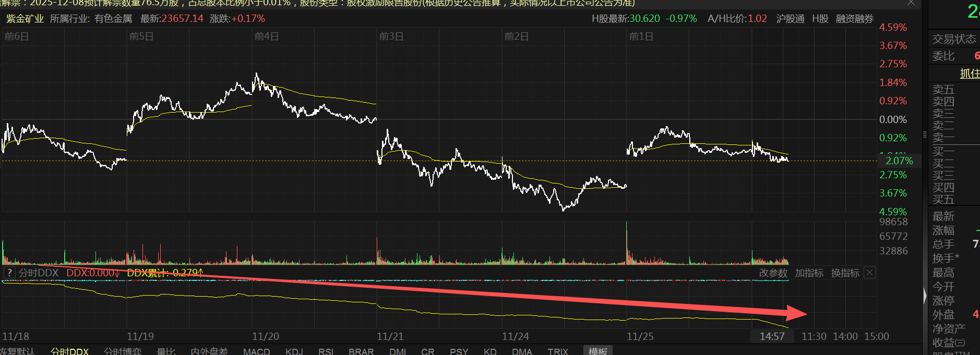This screenshot has width=980, height=355.
Task: Click 改参数 to edit indicator parameters
Action: (773, 273)
